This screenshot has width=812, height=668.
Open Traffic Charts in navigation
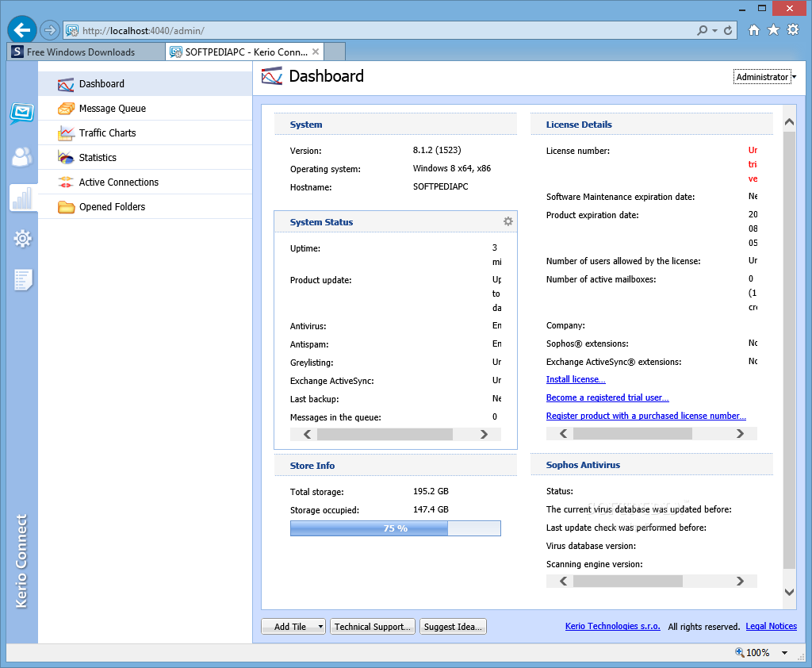tap(145, 132)
